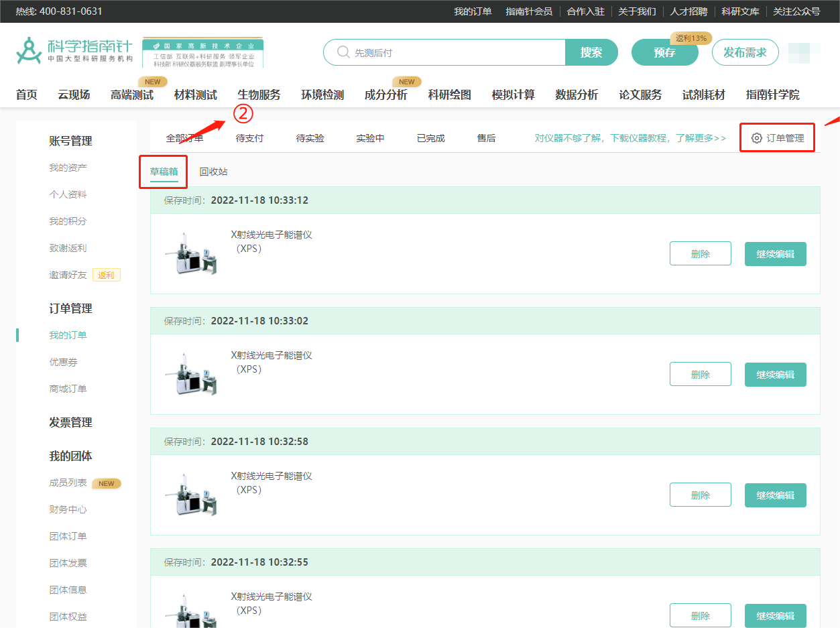Click the 下载仪器教程 learn more link
Viewport: 840px width, 628px height.
[x=630, y=138]
